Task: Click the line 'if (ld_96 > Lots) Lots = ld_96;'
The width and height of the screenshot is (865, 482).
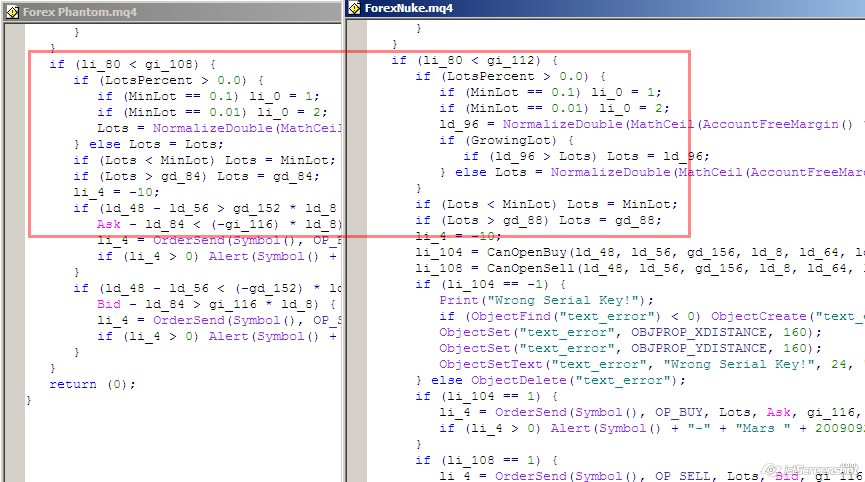Action: click(x=586, y=156)
